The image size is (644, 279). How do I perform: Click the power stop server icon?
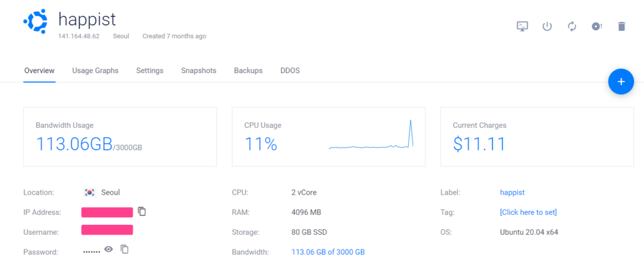click(547, 26)
